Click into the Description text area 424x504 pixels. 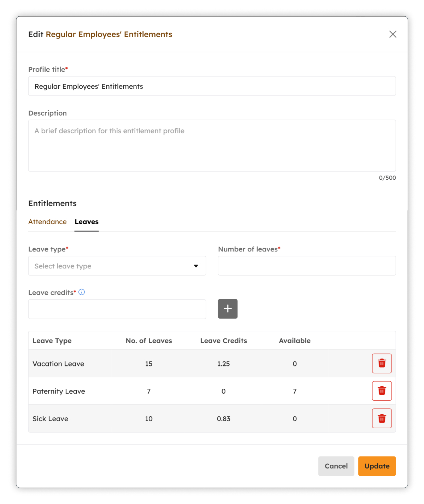tap(212, 146)
